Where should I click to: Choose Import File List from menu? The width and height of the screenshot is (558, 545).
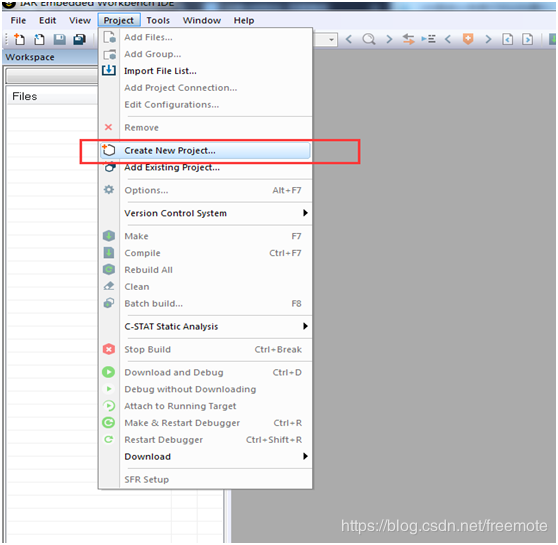[x=160, y=71]
